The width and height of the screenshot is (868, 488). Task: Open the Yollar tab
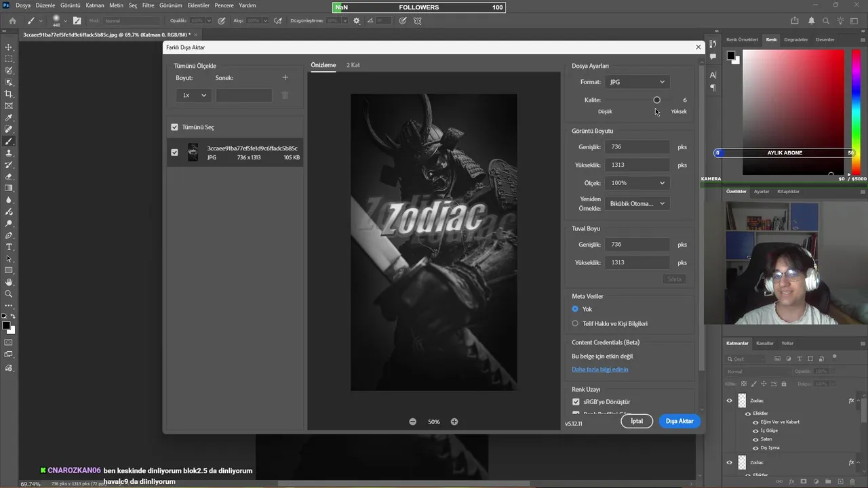[787, 343]
